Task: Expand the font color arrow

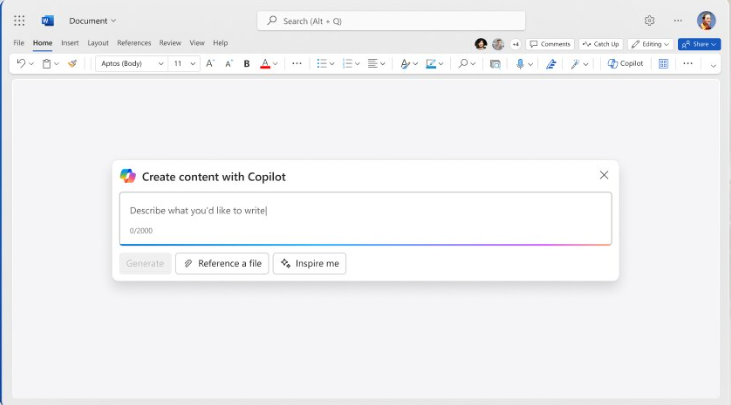Action: click(x=275, y=64)
